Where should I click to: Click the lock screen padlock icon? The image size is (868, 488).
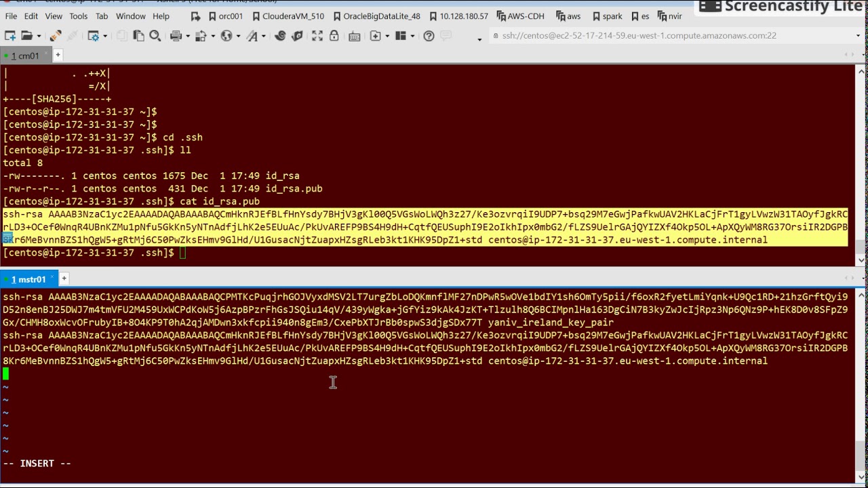[x=334, y=36]
